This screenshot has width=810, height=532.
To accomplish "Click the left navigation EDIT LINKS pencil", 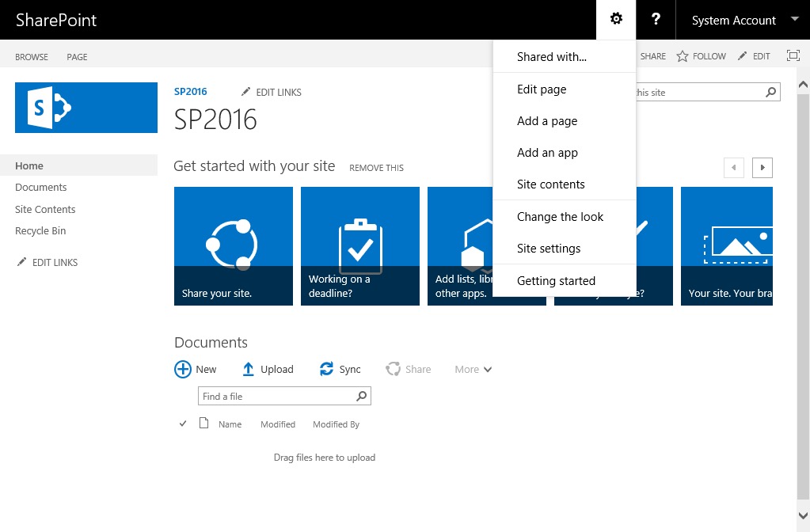I will tap(21, 262).
